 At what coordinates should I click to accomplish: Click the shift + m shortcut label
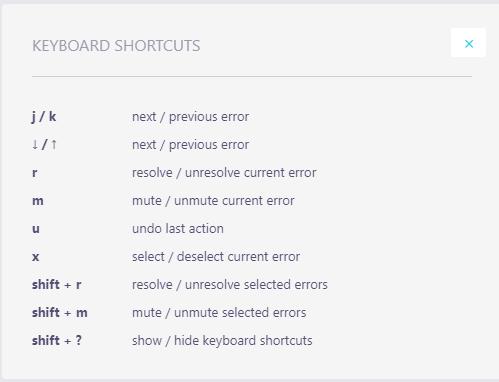click(x=60, y=313)
